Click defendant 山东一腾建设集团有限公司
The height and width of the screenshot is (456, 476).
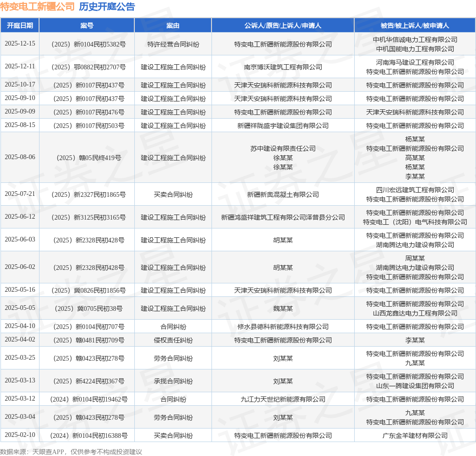click(x=415, y=386)
